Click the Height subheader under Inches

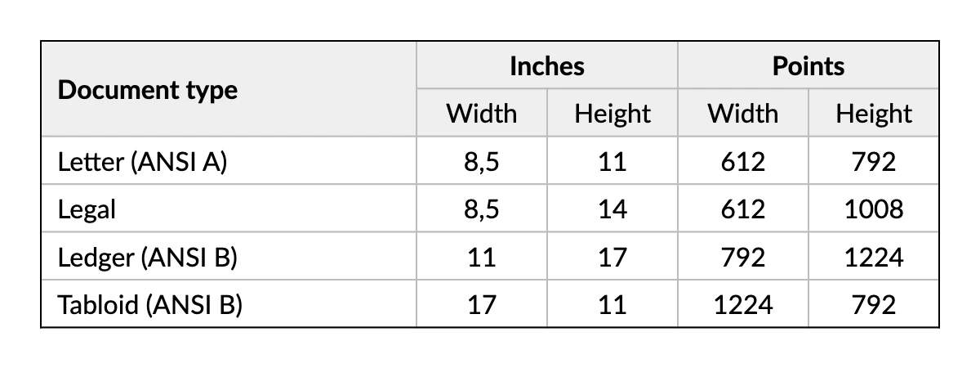coord(612,114)
